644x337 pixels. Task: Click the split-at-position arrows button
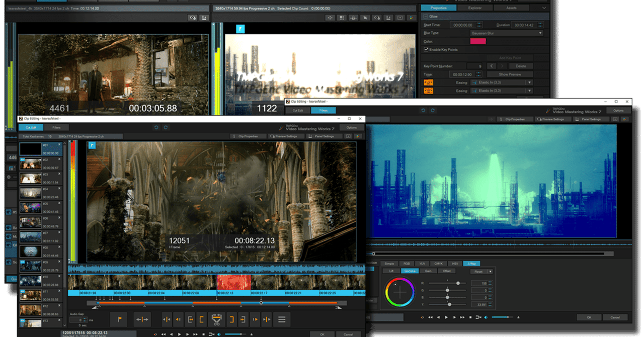[x=143, y=319]
